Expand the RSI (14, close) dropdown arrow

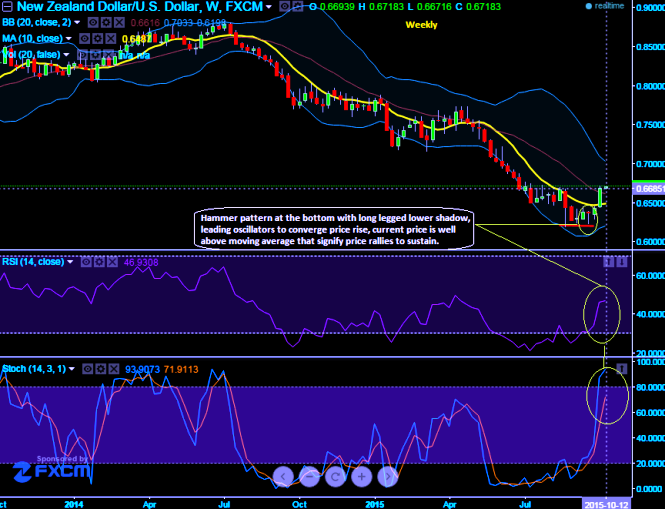pos(71,262)
